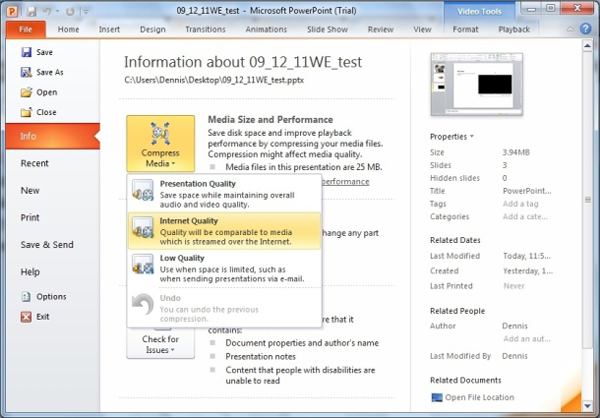Click the scrollbar down arrow
Image resolution: width=600 pixels, height=418 pixels.
click(x=588, y=405)
